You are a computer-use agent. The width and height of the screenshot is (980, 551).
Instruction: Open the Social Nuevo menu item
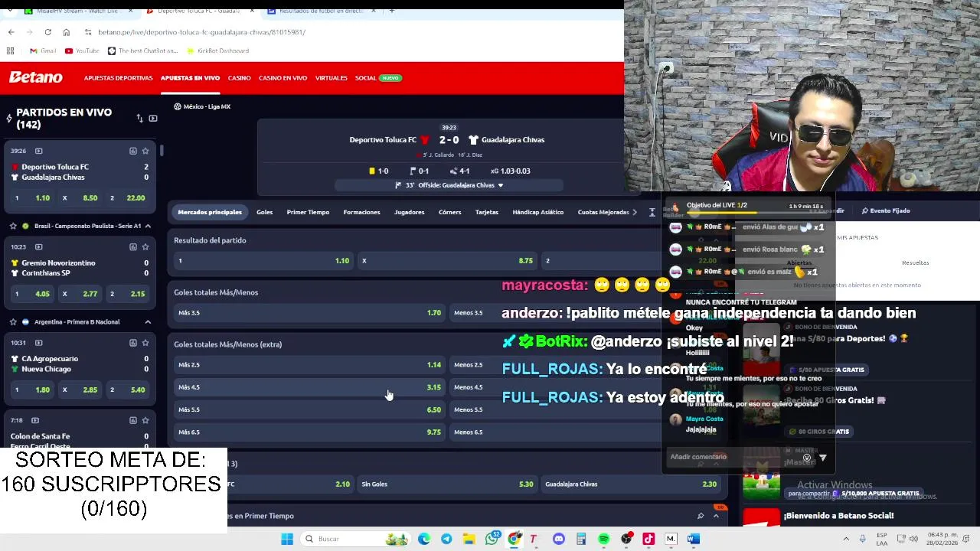click(378, 78)
